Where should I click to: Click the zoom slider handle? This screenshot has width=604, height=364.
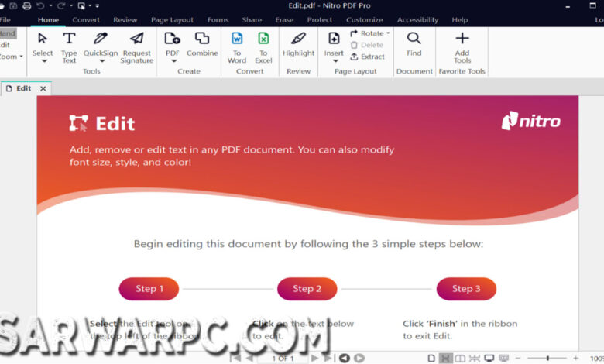point(547,359)
